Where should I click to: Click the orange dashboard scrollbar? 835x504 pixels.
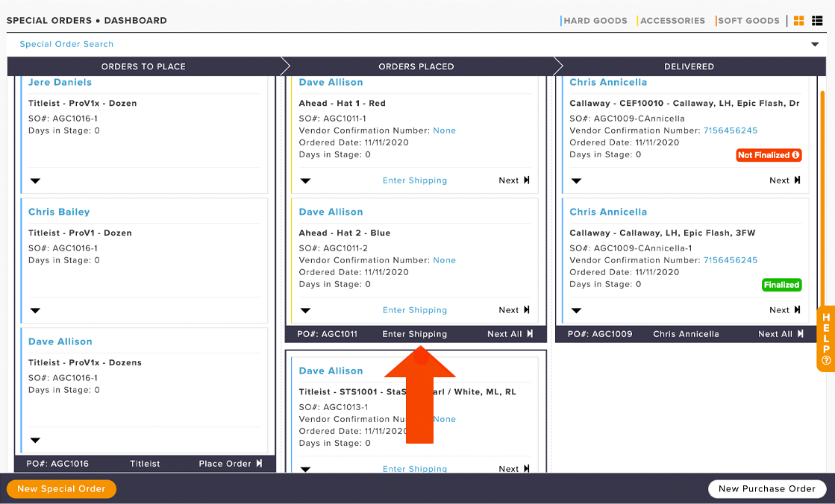(x=823, y=200)
